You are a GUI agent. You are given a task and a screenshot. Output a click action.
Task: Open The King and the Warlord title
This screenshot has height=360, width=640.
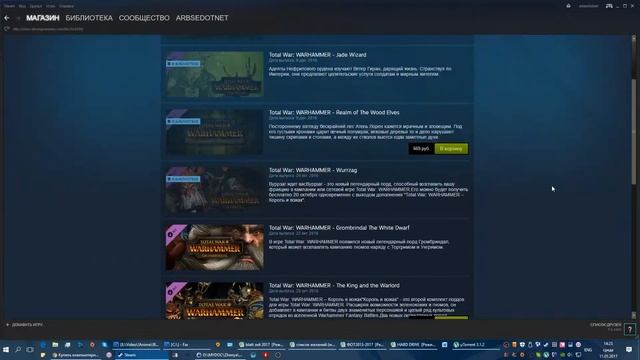(334, 285)
